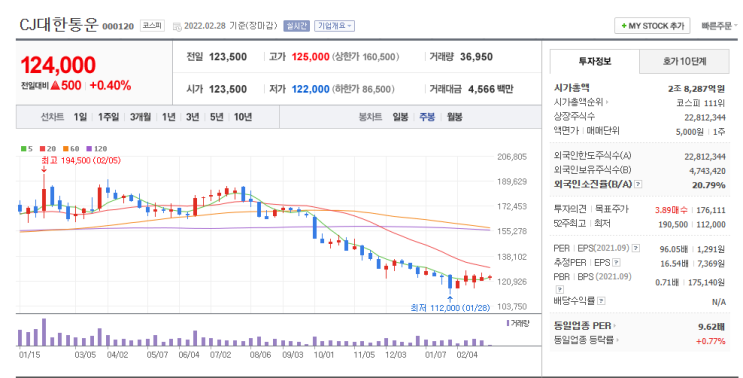743x378 pixels.
Task: Click the 고가 value 125,000
Action: coord(310,57)
